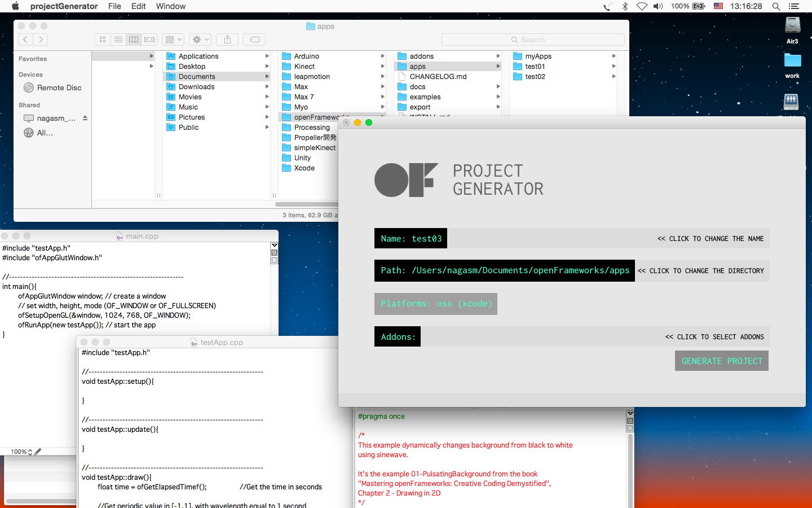Open Notification Center in the menu bar

794,6
